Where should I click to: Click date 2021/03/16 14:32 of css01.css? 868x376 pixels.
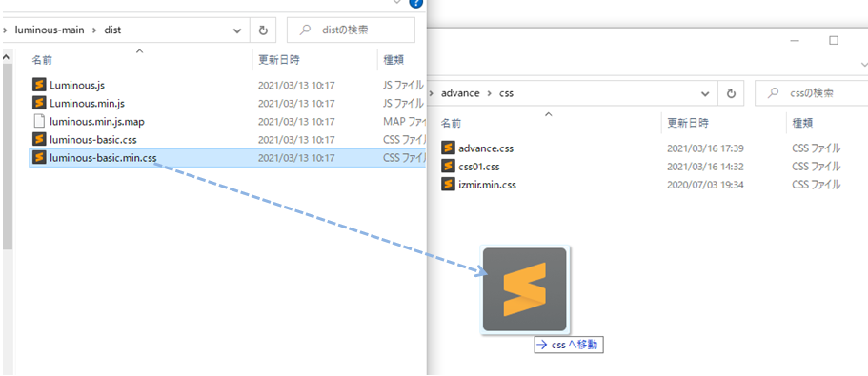(x=705, y=167)
